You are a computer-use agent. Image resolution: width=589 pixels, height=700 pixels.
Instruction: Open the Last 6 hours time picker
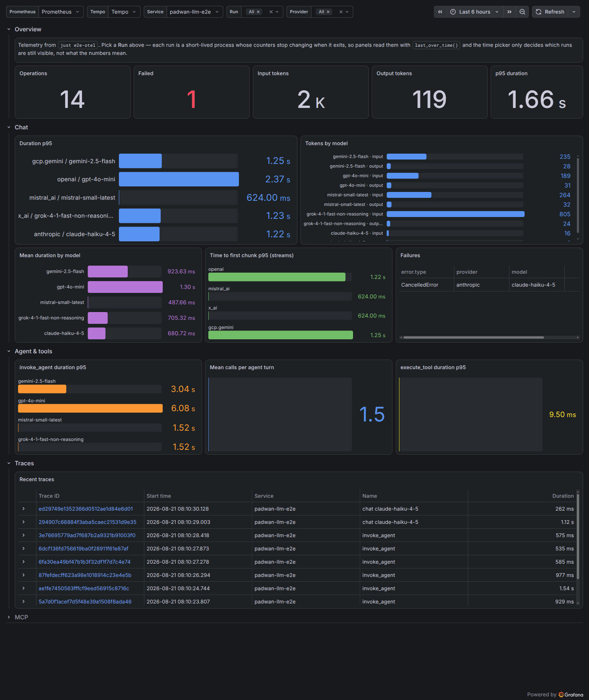tap(475, 12)
